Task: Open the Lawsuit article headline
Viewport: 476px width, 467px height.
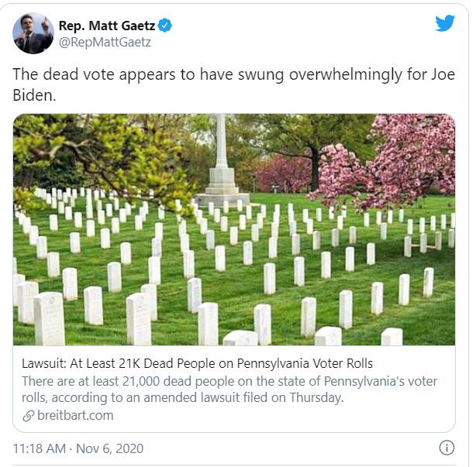Action: pyautogui.click(x=198, y=363)
